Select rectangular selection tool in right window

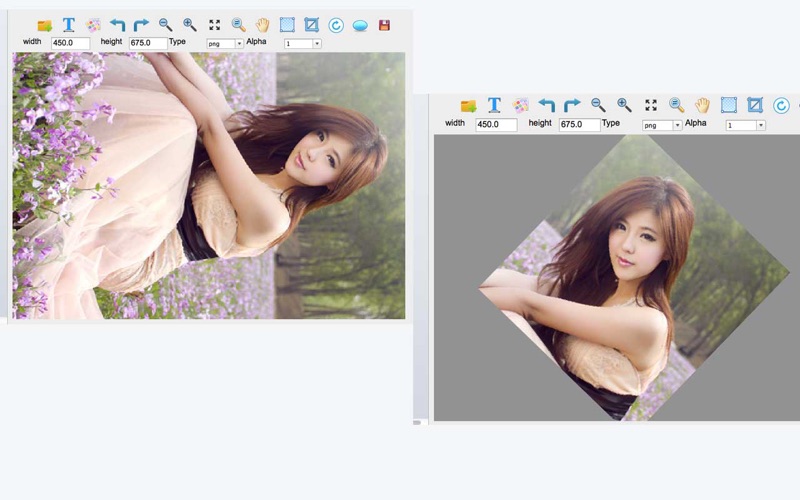(729, 105)
